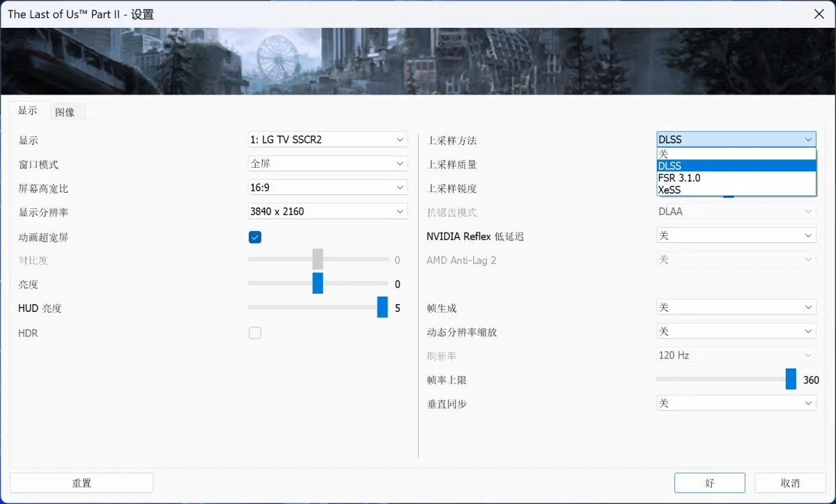Expand the 动态分辨率缩放 dropdown
This screenshot has height=504, width=836.
point(736,331)
